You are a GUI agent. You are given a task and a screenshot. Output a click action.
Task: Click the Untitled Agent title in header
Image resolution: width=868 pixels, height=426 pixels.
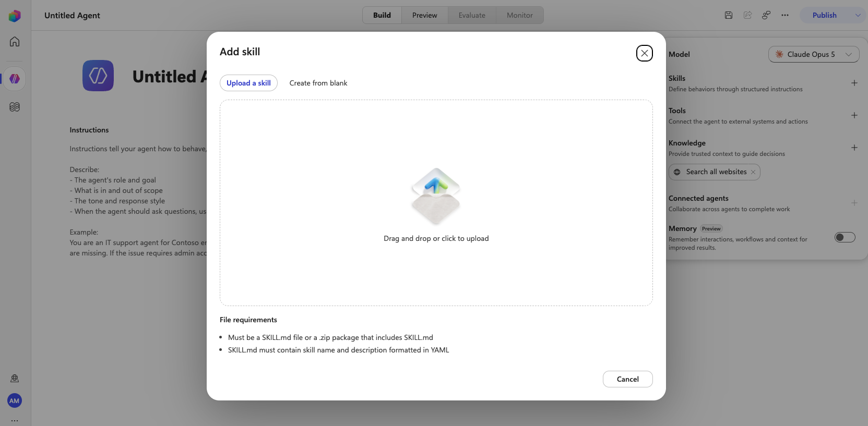click(72, 15)
